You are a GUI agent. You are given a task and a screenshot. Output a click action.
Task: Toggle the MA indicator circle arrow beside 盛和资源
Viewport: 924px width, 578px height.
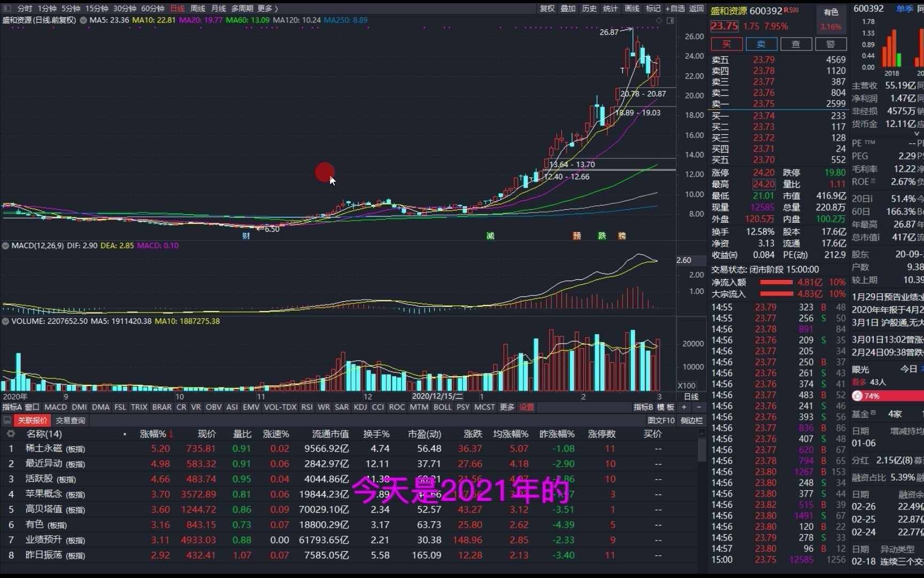tap(83, 20)
